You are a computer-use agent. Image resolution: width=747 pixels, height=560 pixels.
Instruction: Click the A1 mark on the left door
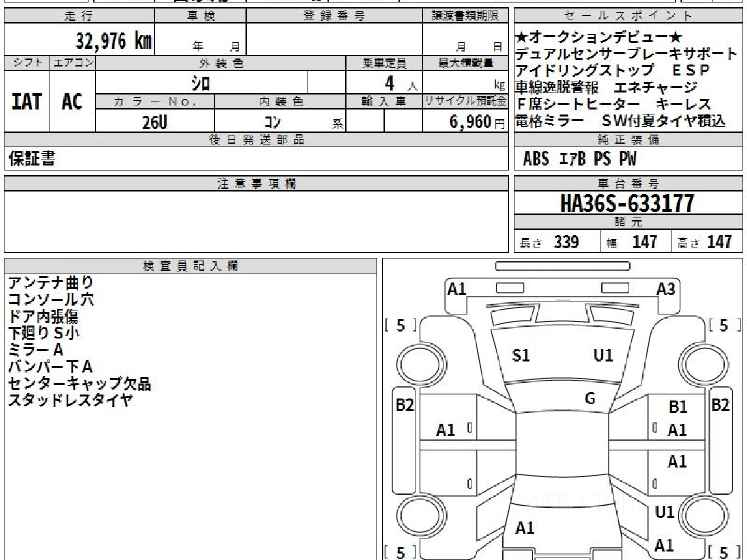point(446,430)
